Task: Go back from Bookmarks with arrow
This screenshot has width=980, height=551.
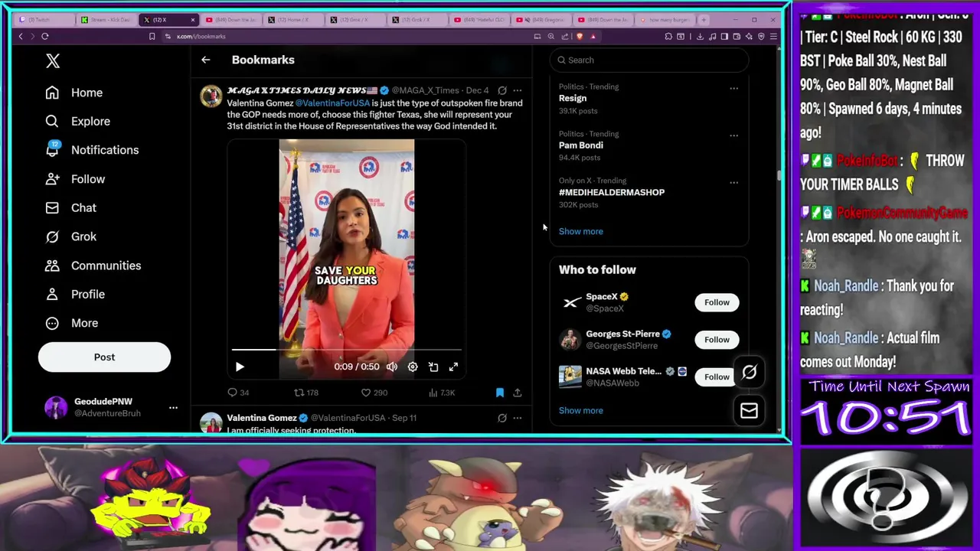Action: [205, 60]
